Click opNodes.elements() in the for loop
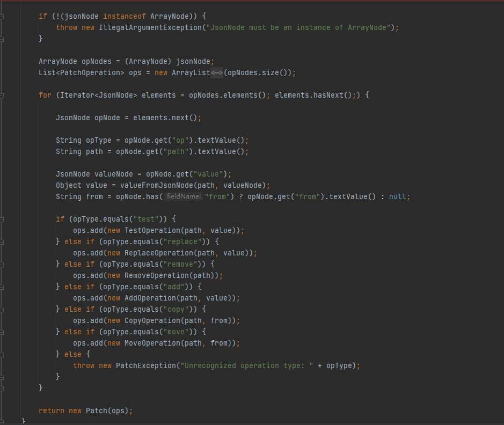The width and height of the screenshot is (504, 425). click(227, 95)
